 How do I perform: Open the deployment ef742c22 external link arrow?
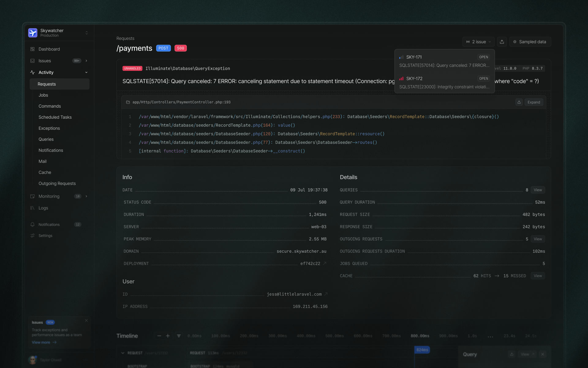tap(325, 263)
